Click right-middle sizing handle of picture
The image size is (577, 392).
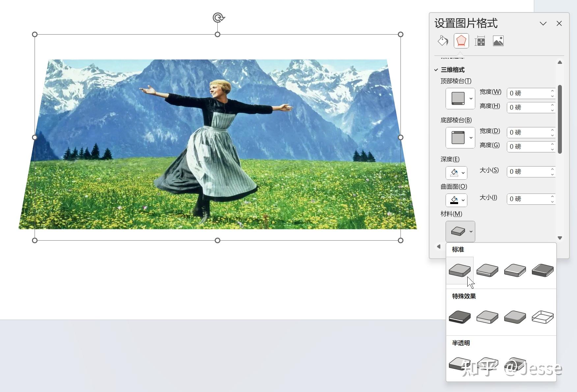click(x=400, y=137)
